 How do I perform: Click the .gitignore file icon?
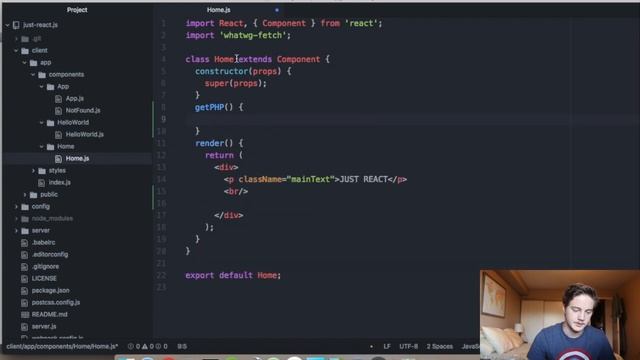[x=24, y=267]
